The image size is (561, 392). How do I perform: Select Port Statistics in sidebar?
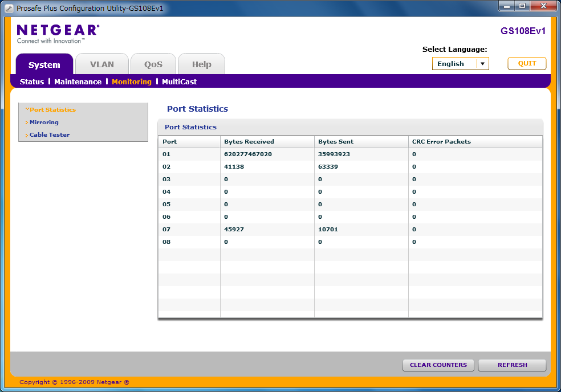coord(52,110)
